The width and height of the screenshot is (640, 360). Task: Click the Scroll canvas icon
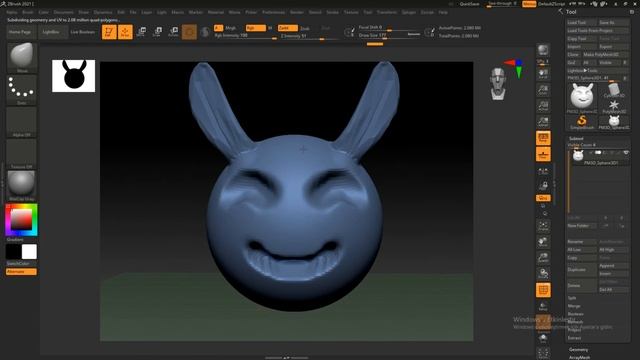(x=543, y=74)
